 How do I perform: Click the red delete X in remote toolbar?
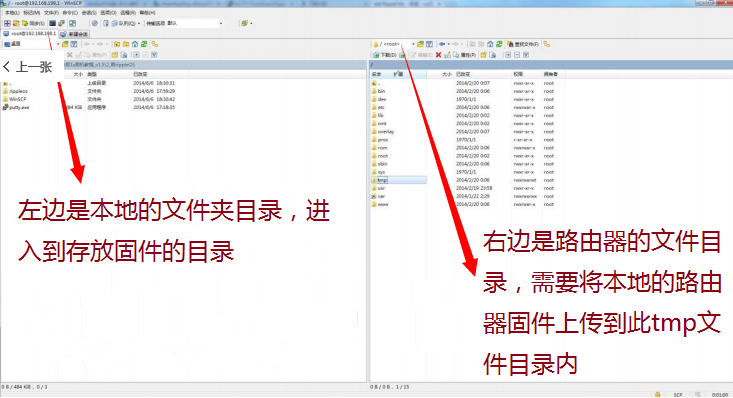(x=438, y=55)
